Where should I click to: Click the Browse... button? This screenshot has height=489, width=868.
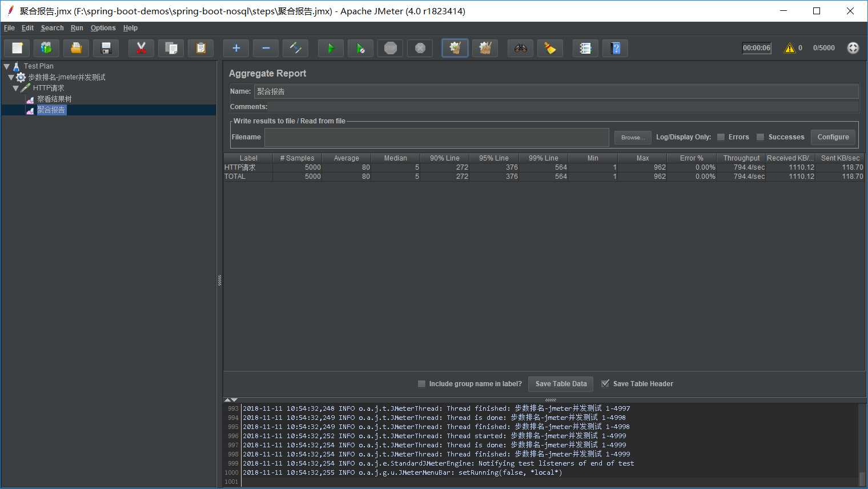click(x=633, y=137)
